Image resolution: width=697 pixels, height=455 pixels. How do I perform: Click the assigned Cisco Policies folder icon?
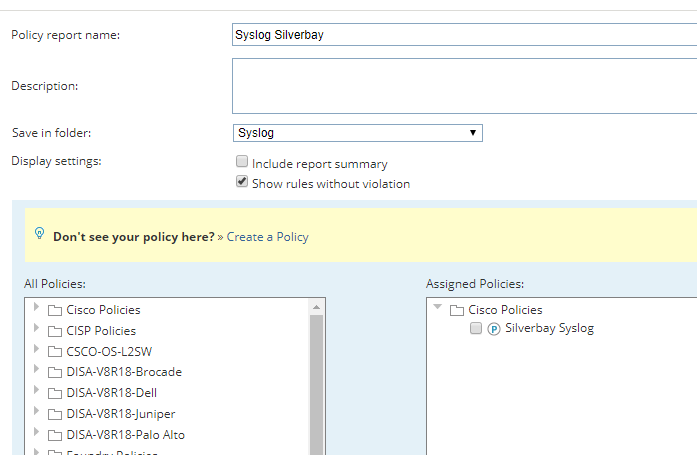(457, 310)
